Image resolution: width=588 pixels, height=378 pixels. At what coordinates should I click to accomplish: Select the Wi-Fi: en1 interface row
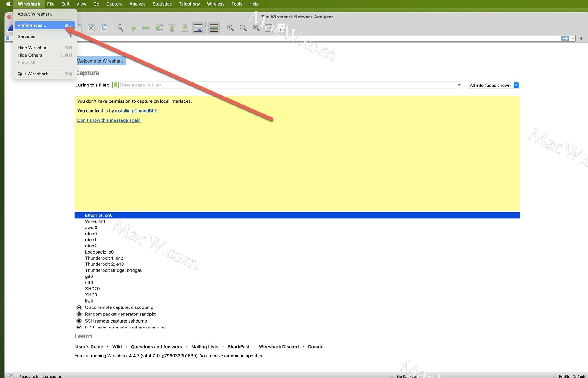point(297,221)
